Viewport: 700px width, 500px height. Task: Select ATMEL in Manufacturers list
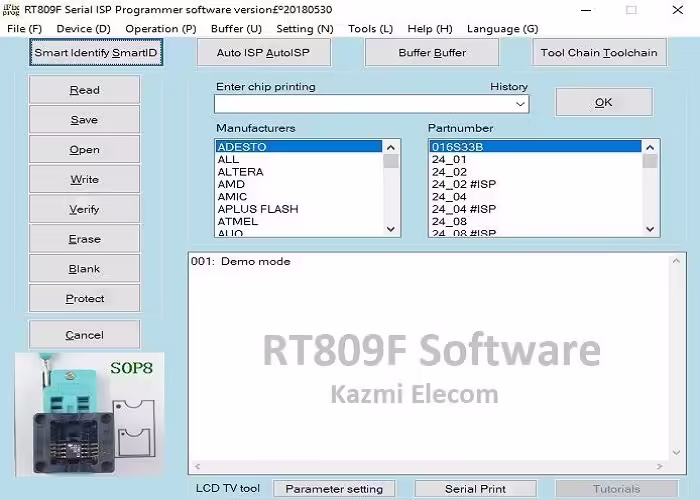pos(238,221)
